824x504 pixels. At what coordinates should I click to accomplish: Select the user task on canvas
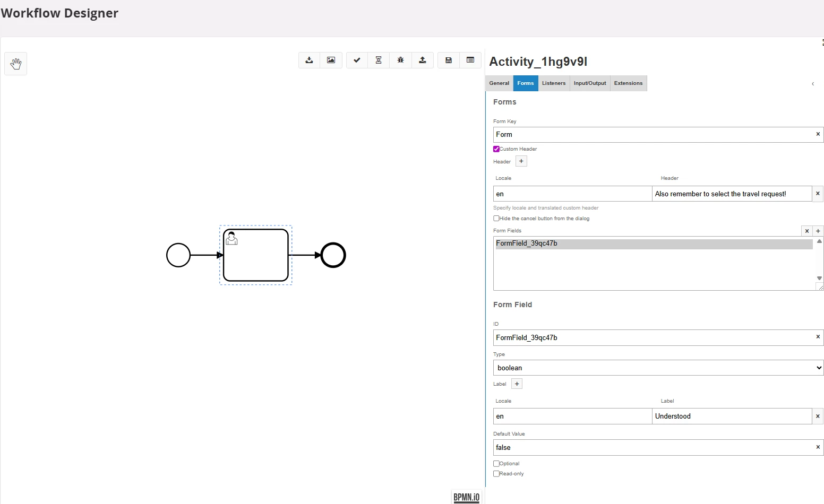[x=256, y=255]
